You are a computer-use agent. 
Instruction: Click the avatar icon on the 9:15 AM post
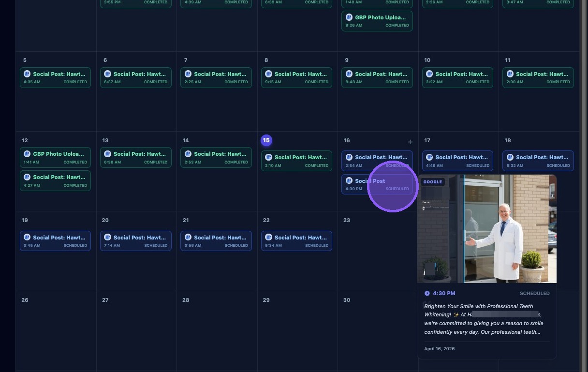(268, 74)
